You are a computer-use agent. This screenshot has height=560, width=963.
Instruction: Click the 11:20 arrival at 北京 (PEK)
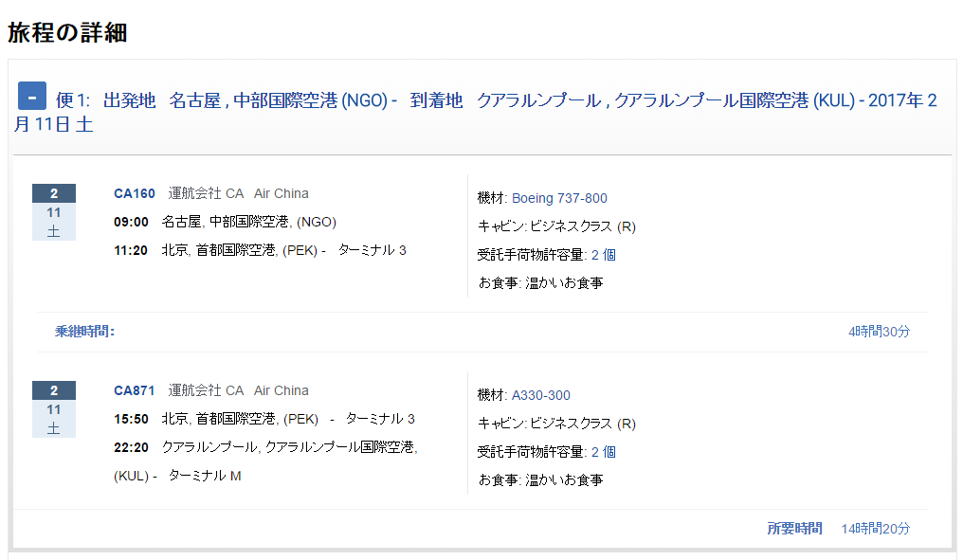pyautogui.click(x=131, y=250)
